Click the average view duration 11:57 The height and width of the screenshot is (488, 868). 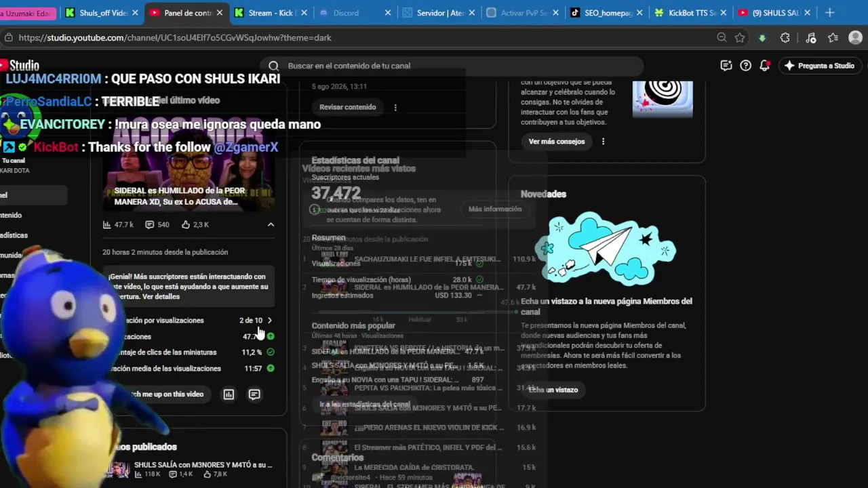tap(253, 369)
